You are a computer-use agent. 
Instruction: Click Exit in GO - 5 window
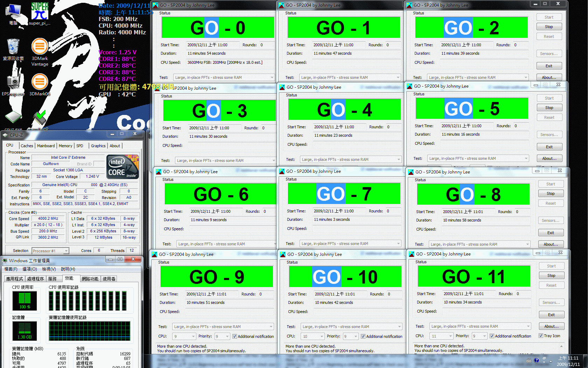(549, 147)
